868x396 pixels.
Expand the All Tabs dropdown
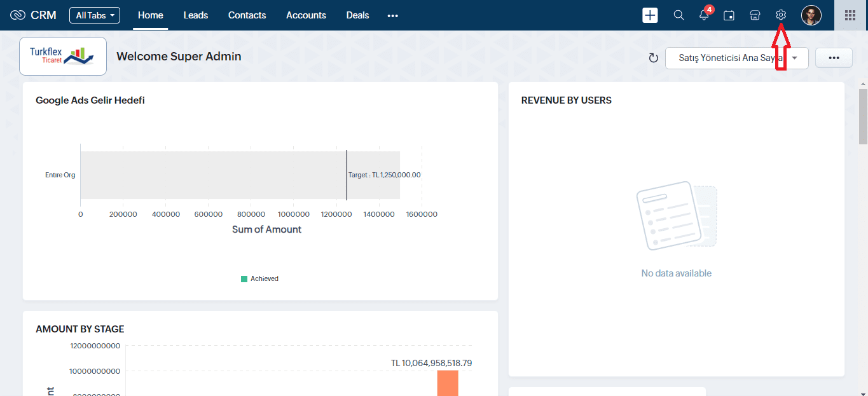click(95, 15)
